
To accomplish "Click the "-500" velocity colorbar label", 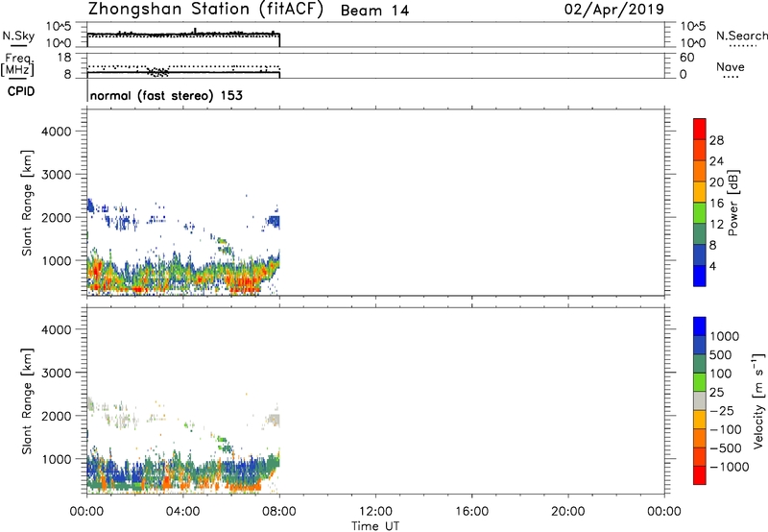I will 726,448.
